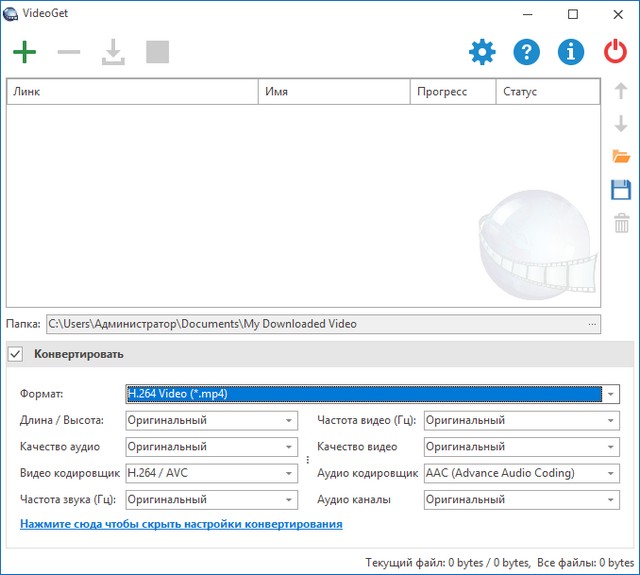
Task: Open list with the orange folder icon
Action: click(x=621, y=157)
